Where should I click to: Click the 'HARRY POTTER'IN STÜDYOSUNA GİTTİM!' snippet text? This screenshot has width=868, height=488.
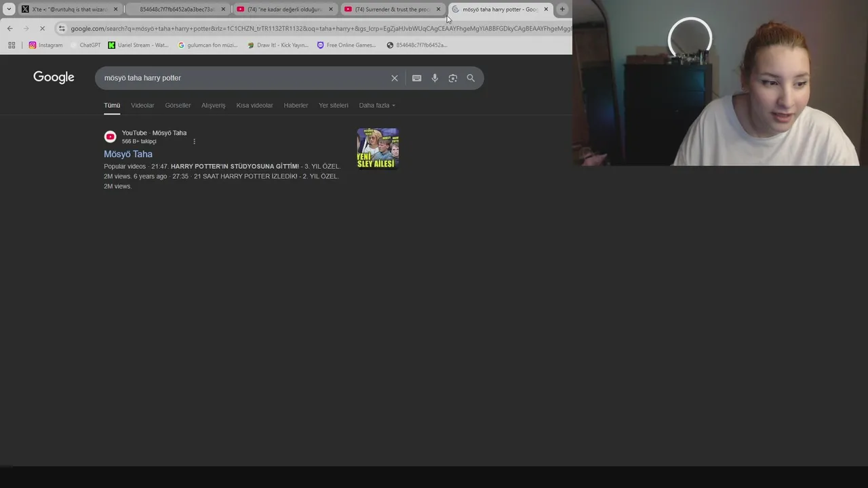(x=235, y=166)
